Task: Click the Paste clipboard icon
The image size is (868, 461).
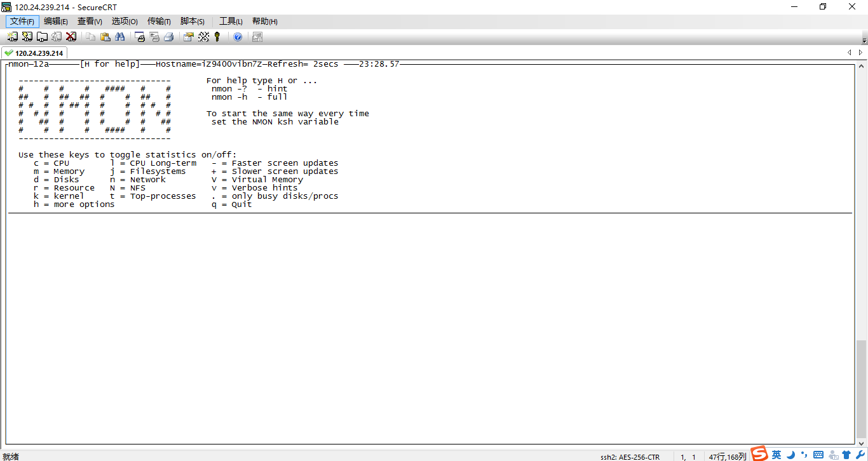Action: [105, 37]
